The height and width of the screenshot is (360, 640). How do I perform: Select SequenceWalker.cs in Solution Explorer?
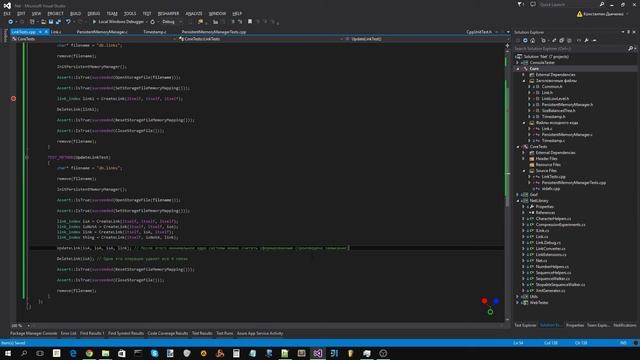tap(553, 278)
